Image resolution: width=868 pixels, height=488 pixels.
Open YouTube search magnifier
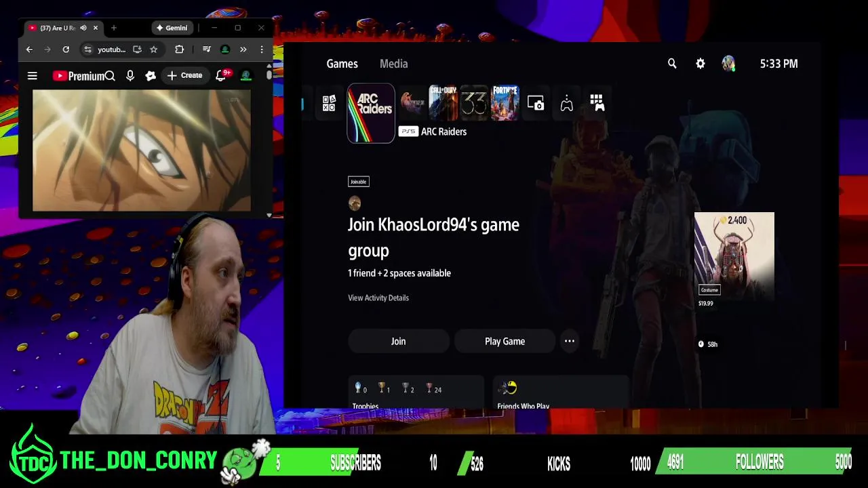[x=110, y=76]
